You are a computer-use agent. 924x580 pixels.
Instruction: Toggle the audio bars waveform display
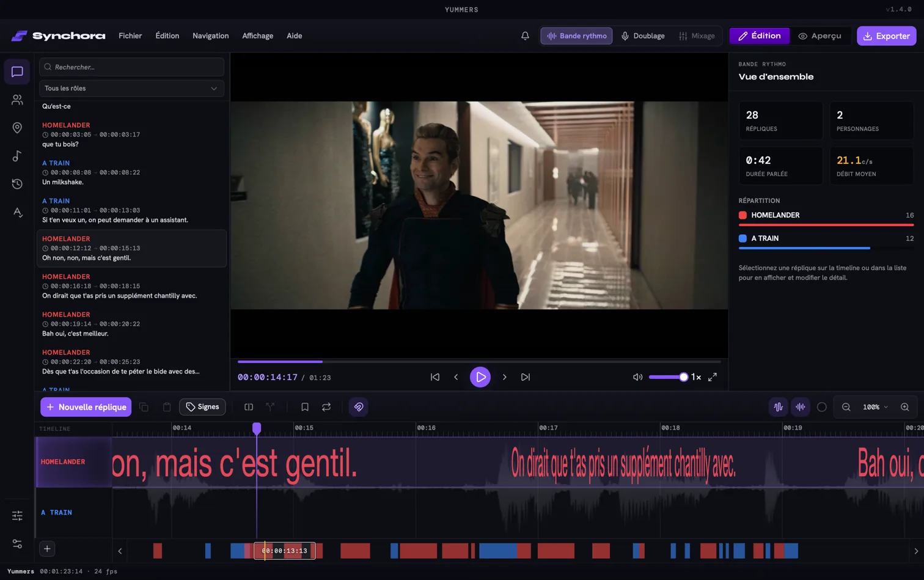click(x=801, y=407)
